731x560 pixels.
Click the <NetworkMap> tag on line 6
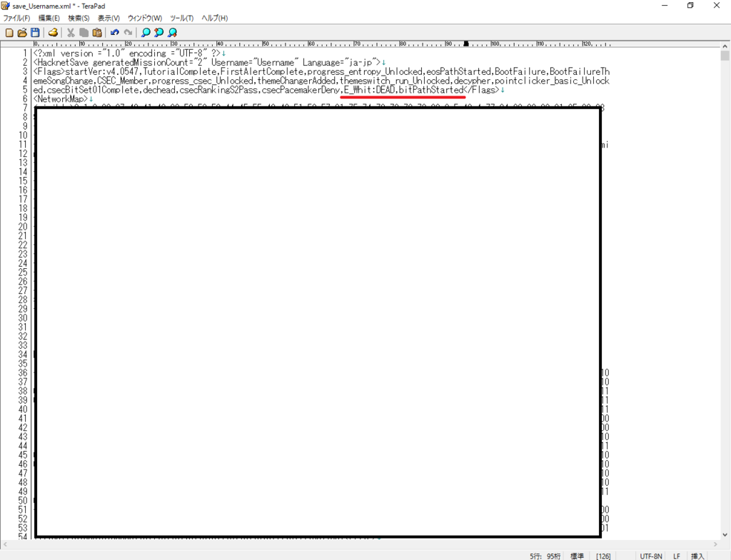pyautogui.click(x=61, y=99)
